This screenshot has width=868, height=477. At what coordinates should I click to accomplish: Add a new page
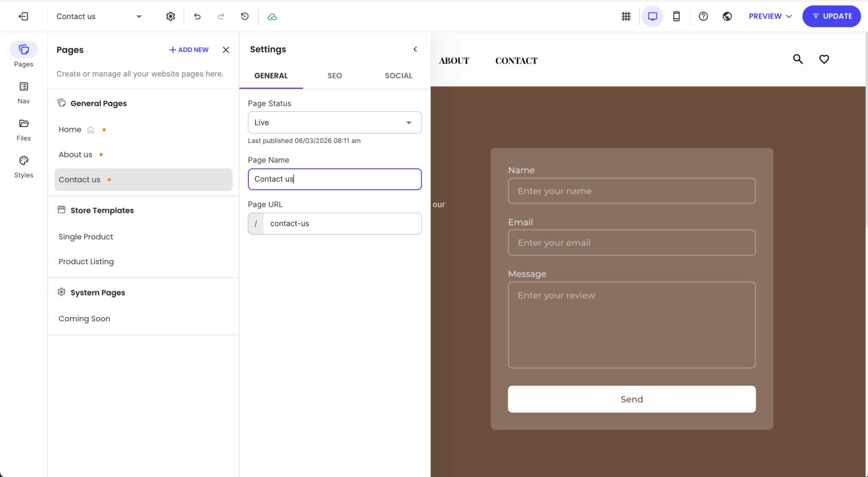189,50
